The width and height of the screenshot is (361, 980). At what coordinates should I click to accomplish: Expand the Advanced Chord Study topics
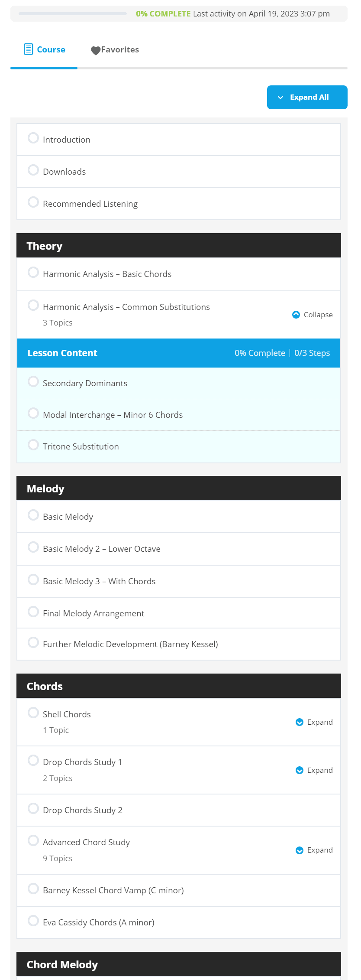pyautogui.click(x=314, y=850)
